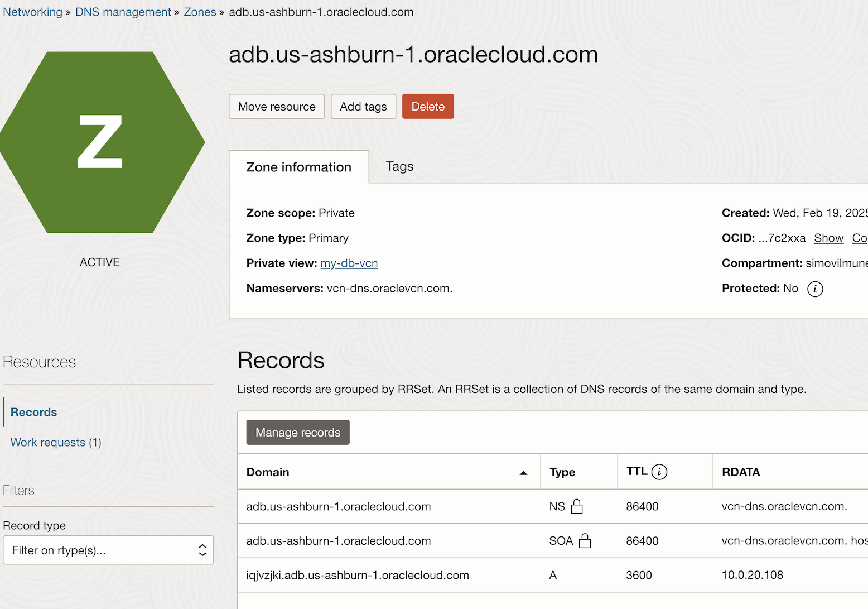This screenshot has width=868, height=609.
Task: Click Show link next to OCID
Action: click(828, 238)
